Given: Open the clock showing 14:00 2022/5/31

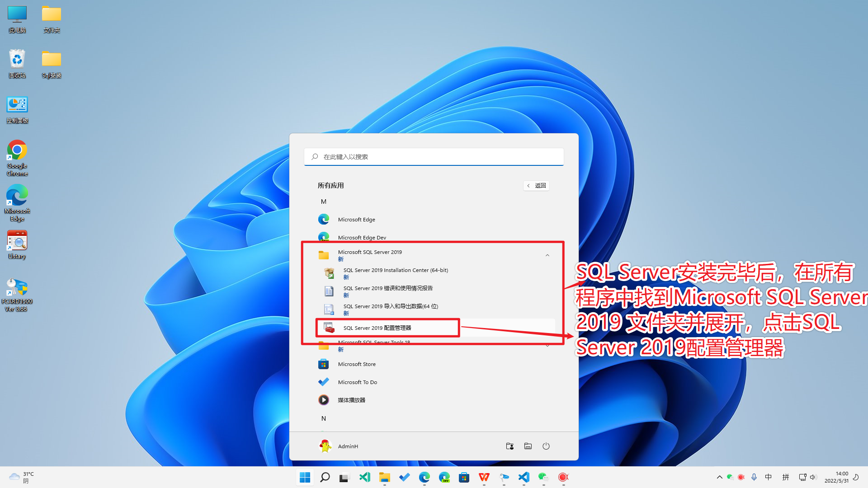Looking at the screenshot, I should coord(836,477).
